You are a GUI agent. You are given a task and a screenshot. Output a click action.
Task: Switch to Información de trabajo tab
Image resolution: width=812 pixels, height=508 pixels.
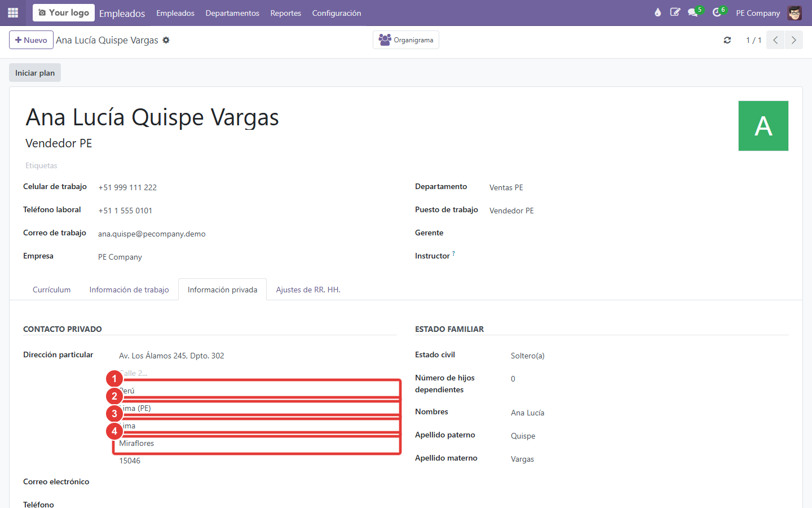(129, 290)
